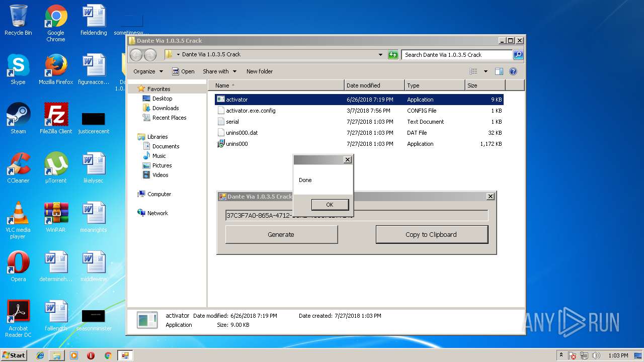This screenshot has width=644, height=362.
Task: Open the Organize dropdown menu
Action: (x=148, y=71)
